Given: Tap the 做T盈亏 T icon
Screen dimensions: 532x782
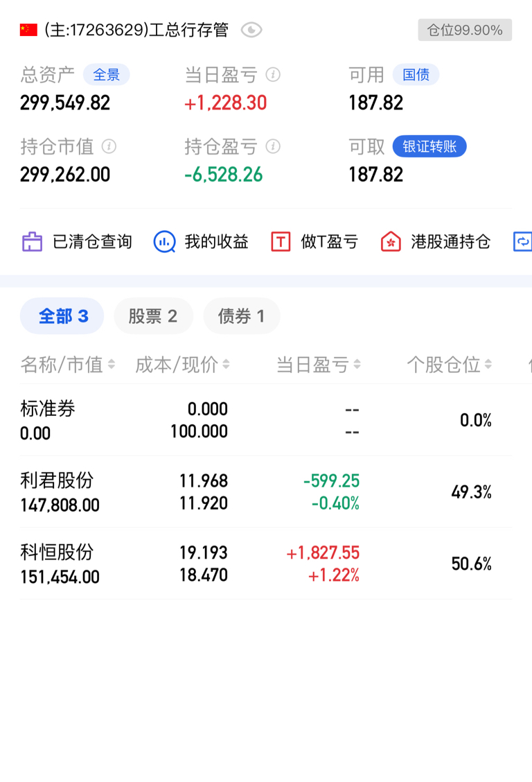Looking at the screenshot, I should point(281,242).
